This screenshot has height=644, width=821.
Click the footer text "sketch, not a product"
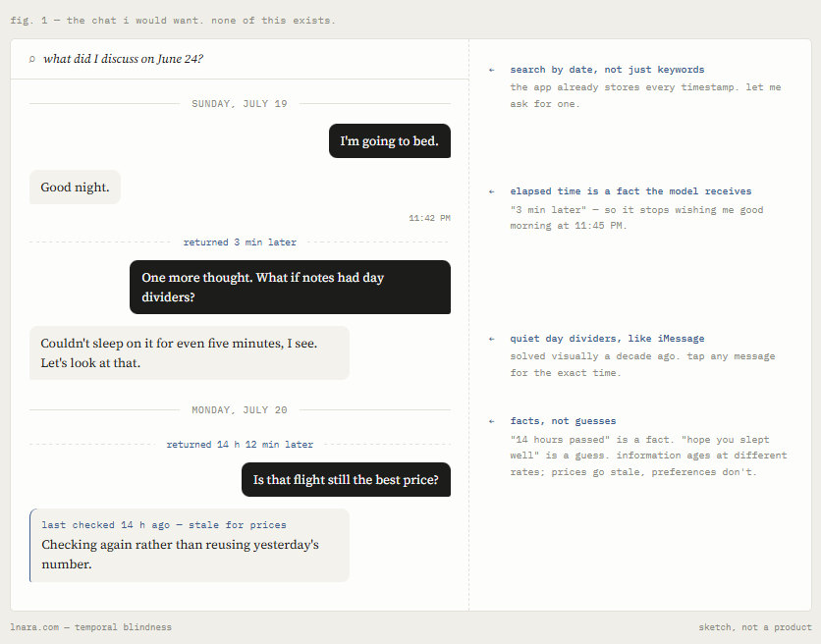(x=754, y=627)
